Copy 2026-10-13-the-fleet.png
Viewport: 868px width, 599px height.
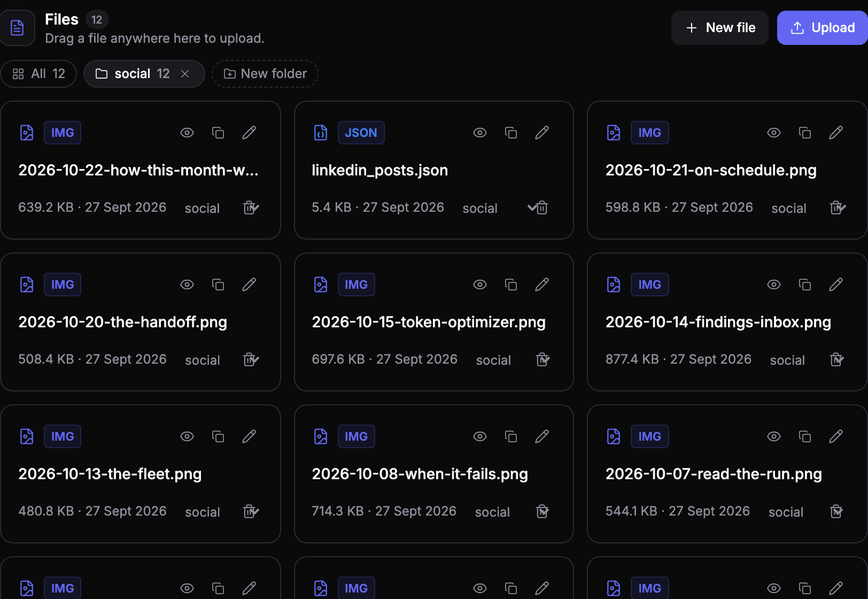coord(218,436)
